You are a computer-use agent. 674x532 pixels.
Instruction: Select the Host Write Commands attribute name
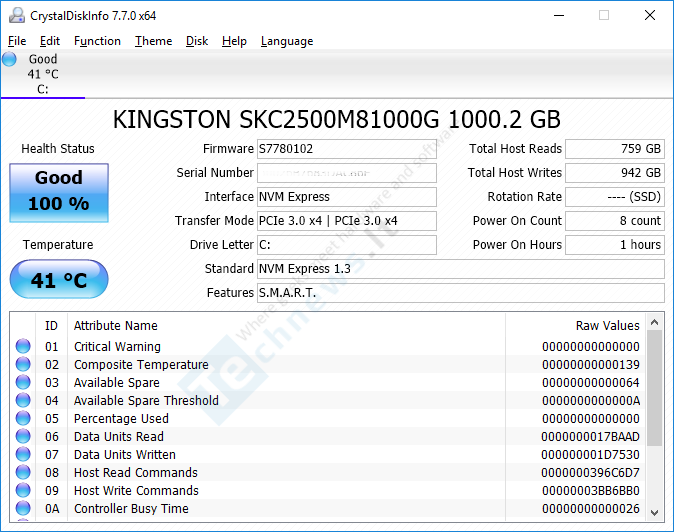[x=136, y=491]
